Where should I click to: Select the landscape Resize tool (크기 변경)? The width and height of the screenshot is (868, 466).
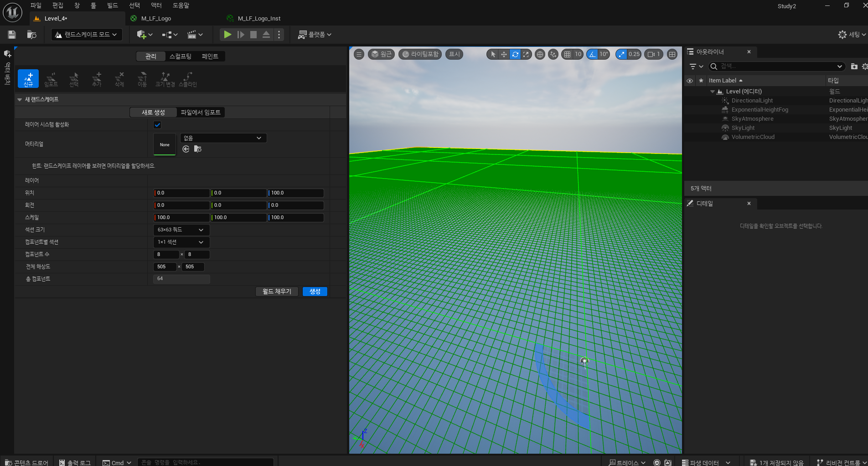point(165,78)
